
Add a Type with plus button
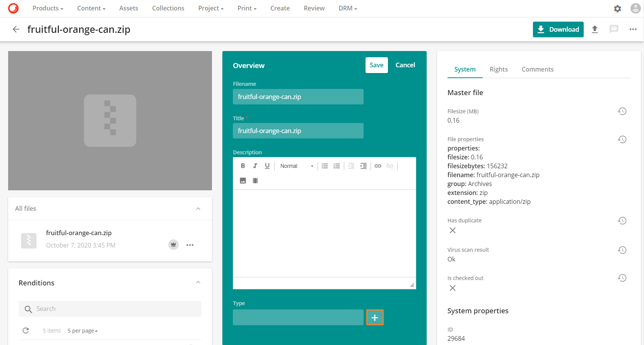[x=375, y=318]
